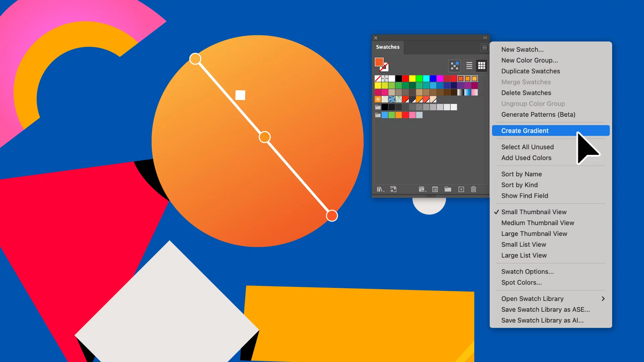Click the Swatches panel hamburger menu icon
The image size is (644, 362).
484,48
